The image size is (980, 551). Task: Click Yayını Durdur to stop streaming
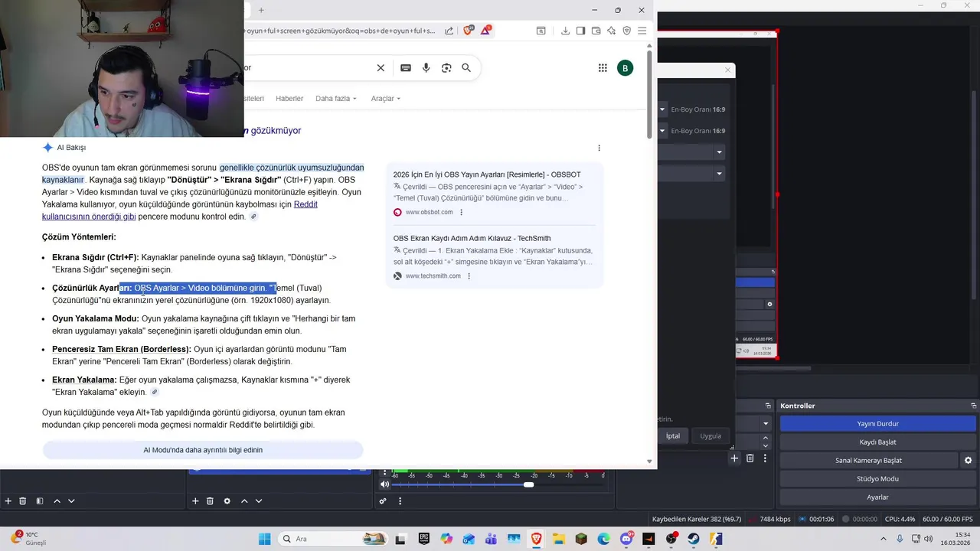pyautogui.click(x=877, y=424)
